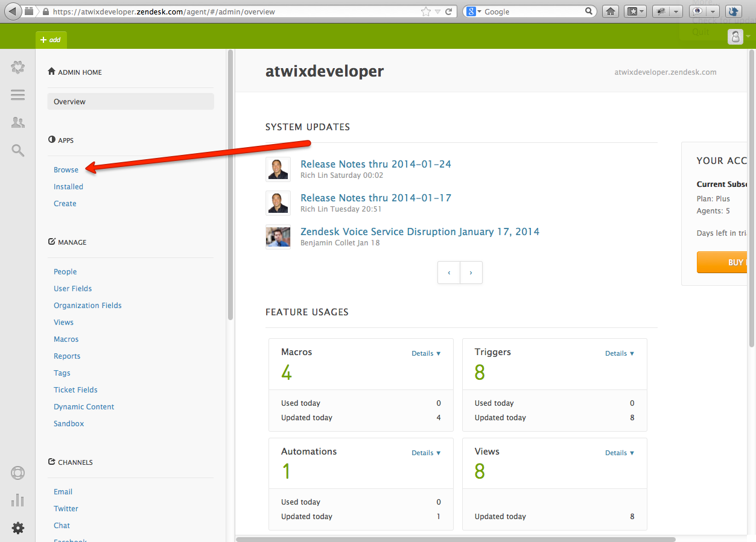
Task: Open Release Notes thru 2014-01-24
Action: 376,164
